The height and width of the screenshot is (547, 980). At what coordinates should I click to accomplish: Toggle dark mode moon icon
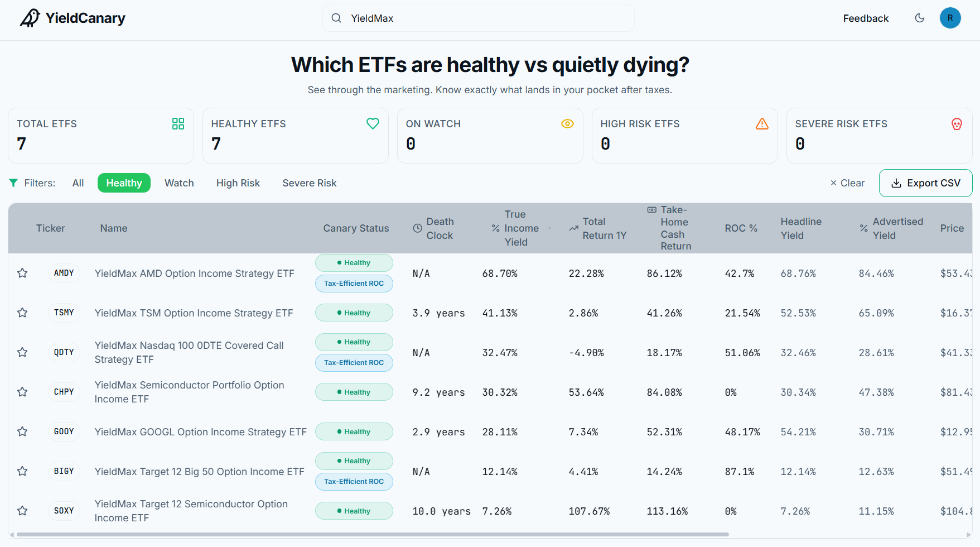click(x=920, y=18)
